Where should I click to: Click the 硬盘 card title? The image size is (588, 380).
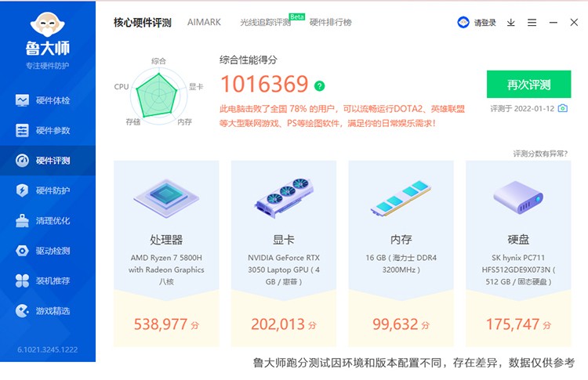click(518, 240)
